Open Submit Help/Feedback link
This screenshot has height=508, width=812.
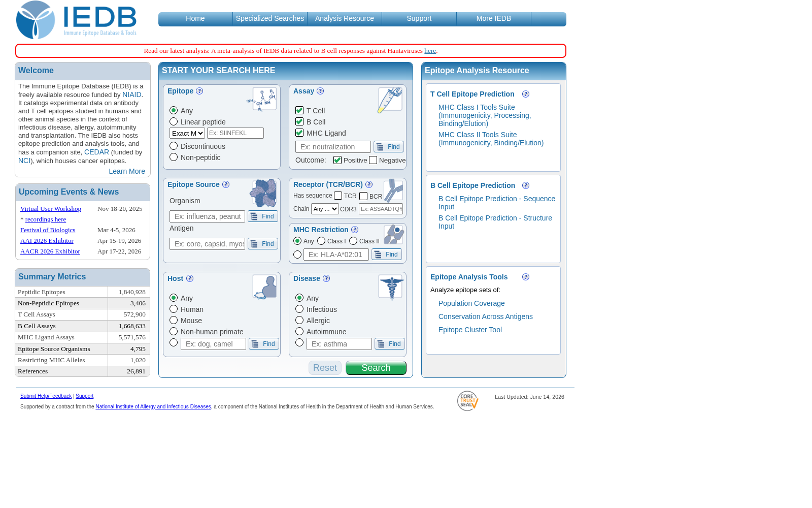46,396
